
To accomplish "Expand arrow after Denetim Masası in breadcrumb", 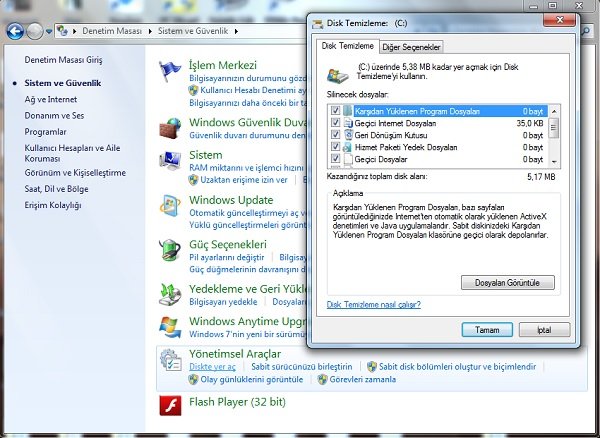I will point(150,31).
